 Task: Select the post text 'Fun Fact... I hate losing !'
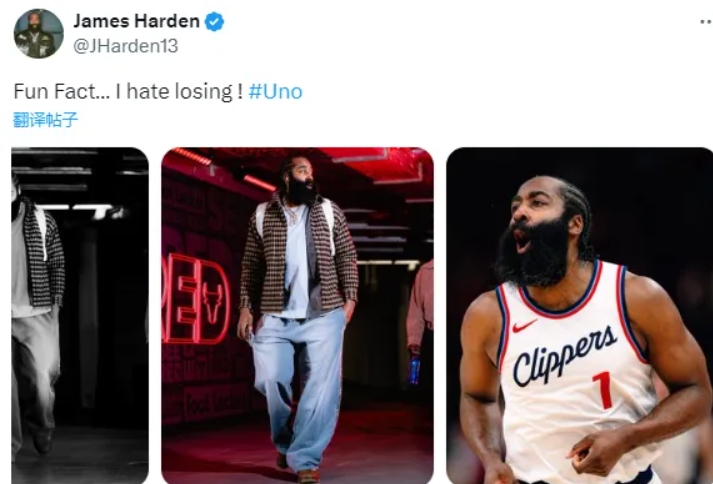tap(128, 91)
